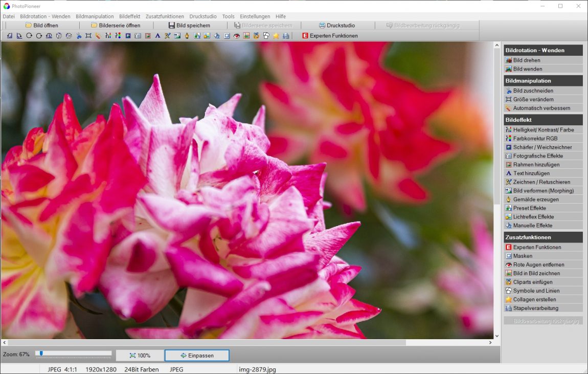The height and width of the screenshot is (374, 588).
Task: Open the Bildeffekt menu
Action: click(x=129, y=16)
